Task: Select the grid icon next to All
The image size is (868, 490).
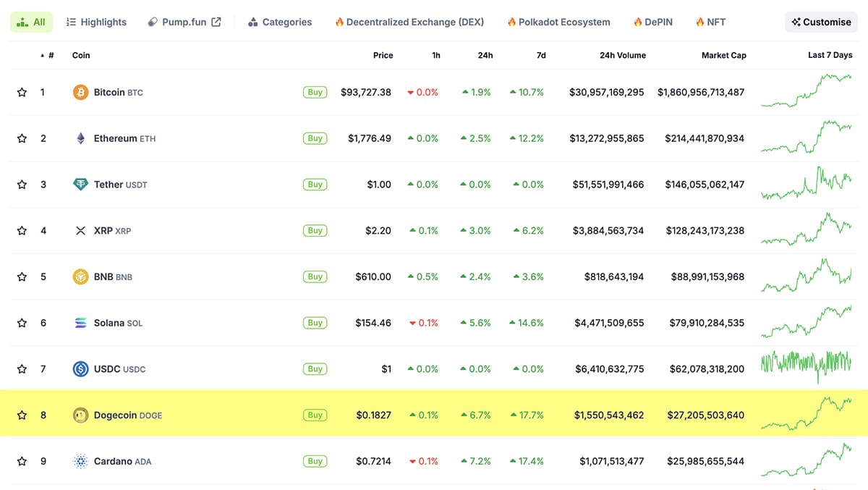Action: click(x=24, y=22)
